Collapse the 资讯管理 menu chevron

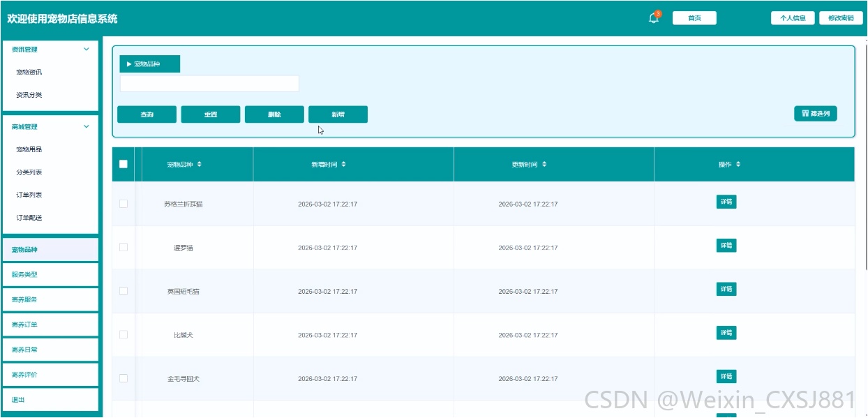click(87, 50)
